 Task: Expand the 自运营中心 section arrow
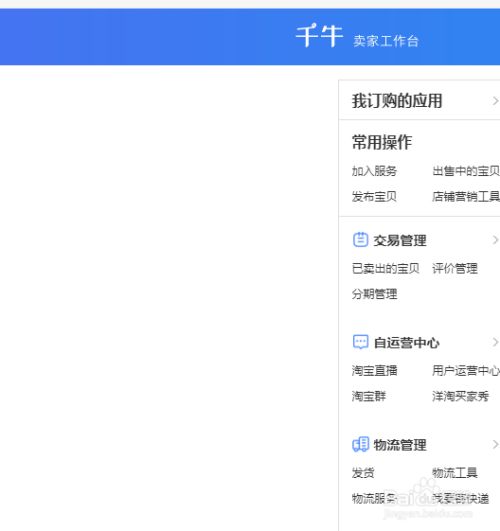pyautogui.click(x=495, y=342)
